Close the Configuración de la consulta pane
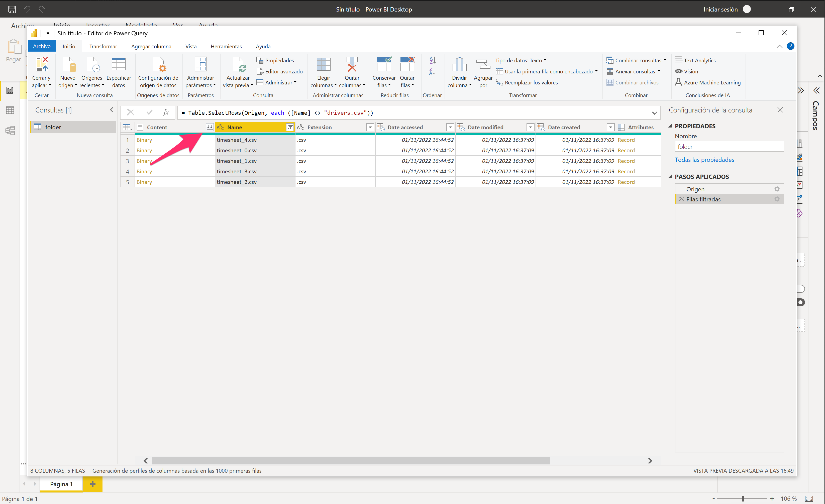The width and height of the screenshot is (825, 504). [x=780, y=110]
